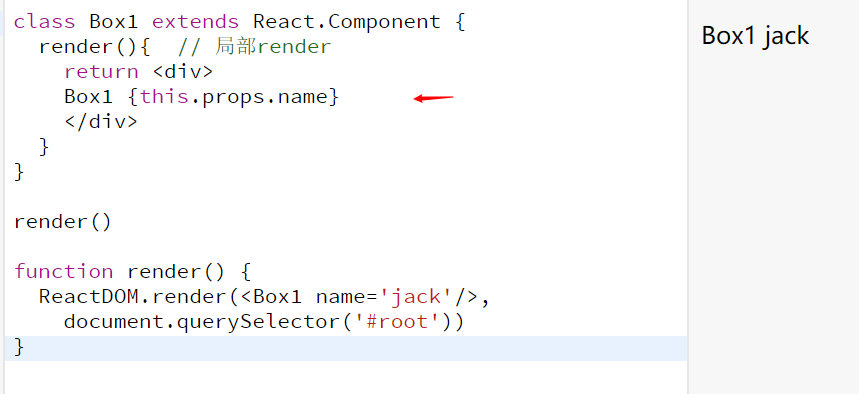
Task: Click 'ReactDOM.render(<Box1 name='jack'/>,' line
Action: point(264,297)
